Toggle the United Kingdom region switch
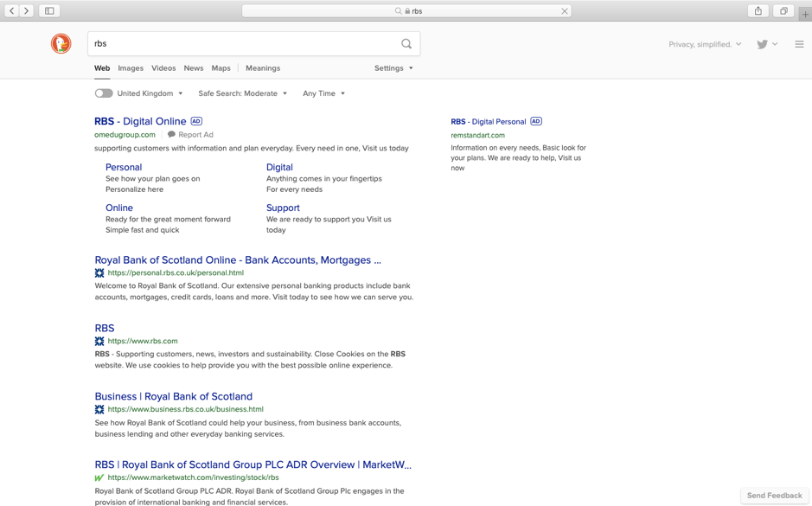This screenshot has height=506, width=812. [x=104, y=93]
